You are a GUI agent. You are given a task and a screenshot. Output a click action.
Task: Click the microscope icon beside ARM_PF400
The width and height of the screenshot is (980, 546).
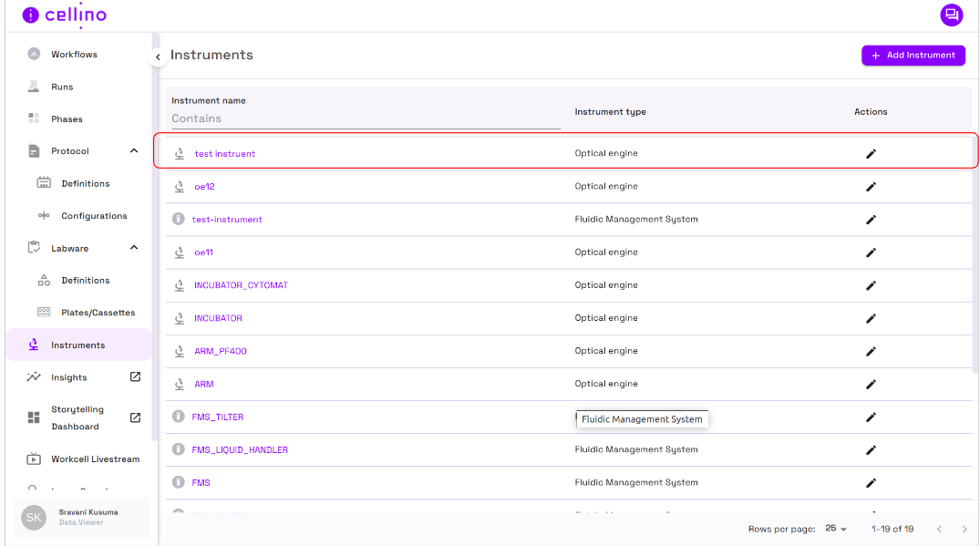coord(179,351)
